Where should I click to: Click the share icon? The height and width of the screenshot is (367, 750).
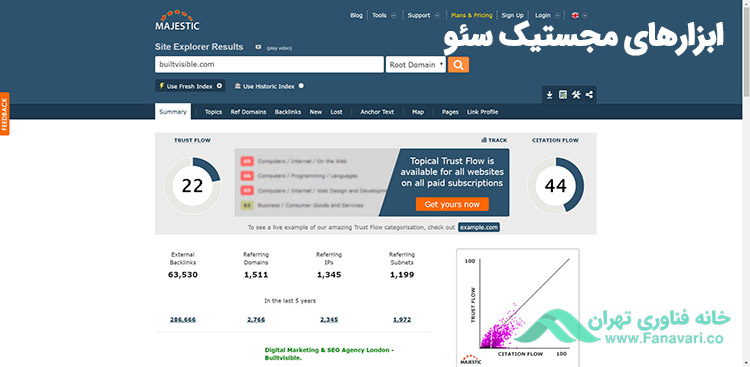[x=589, y=95]
